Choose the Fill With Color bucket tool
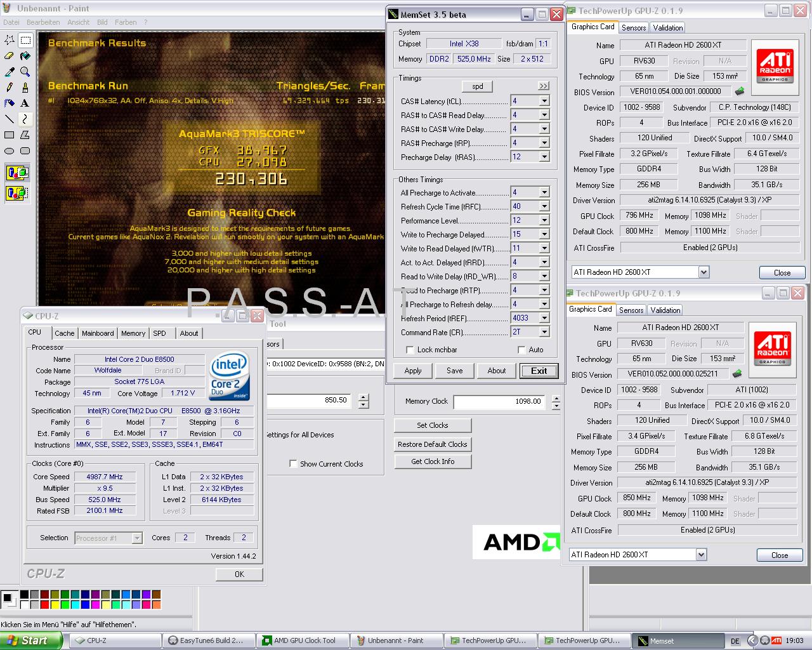812x650 pixels. [25, 56]
